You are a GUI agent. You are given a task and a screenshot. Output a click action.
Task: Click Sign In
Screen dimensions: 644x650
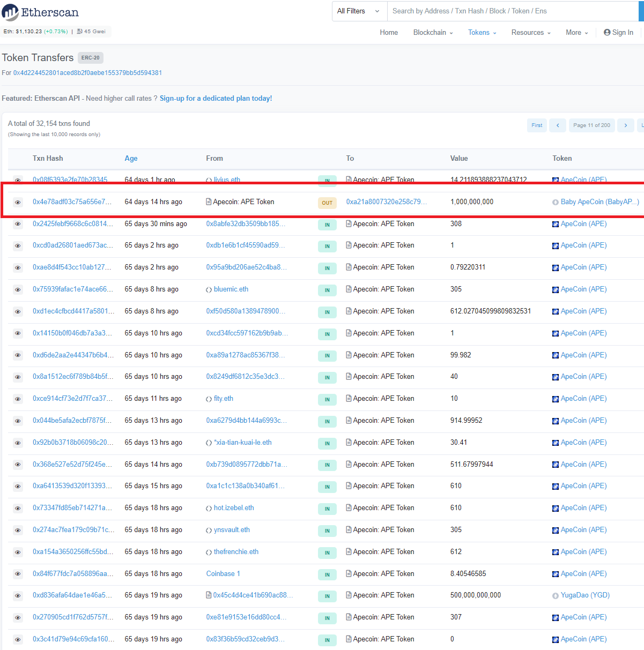click(618, 33)
